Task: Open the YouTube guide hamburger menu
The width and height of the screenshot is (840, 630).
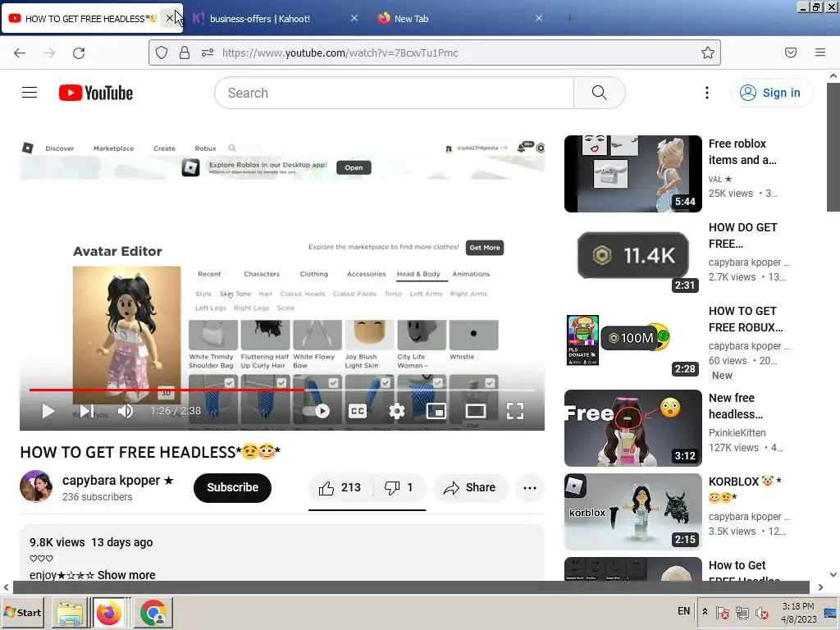Action: click(x=30, y=93)
